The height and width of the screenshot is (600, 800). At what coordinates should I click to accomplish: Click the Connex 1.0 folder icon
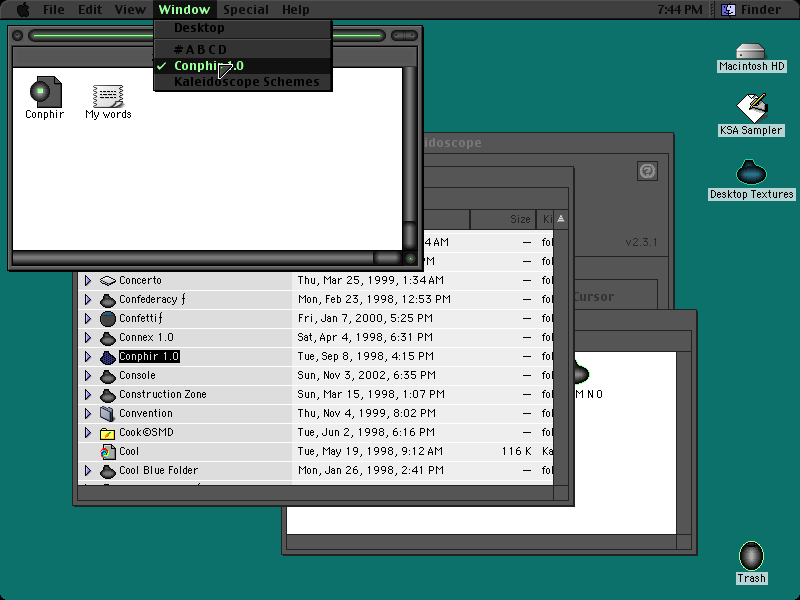[x=108, y=338]
